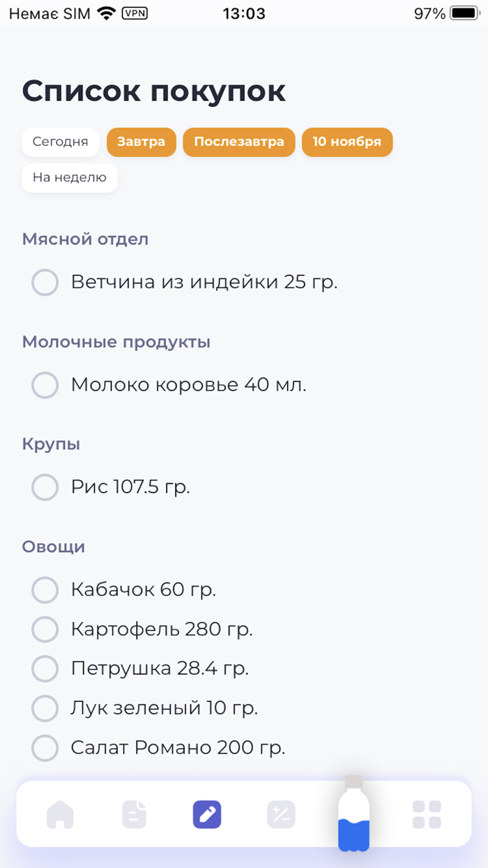Show the 10 ноября shopping list
This screenshot has width=488, height=868.
point(347,142)
